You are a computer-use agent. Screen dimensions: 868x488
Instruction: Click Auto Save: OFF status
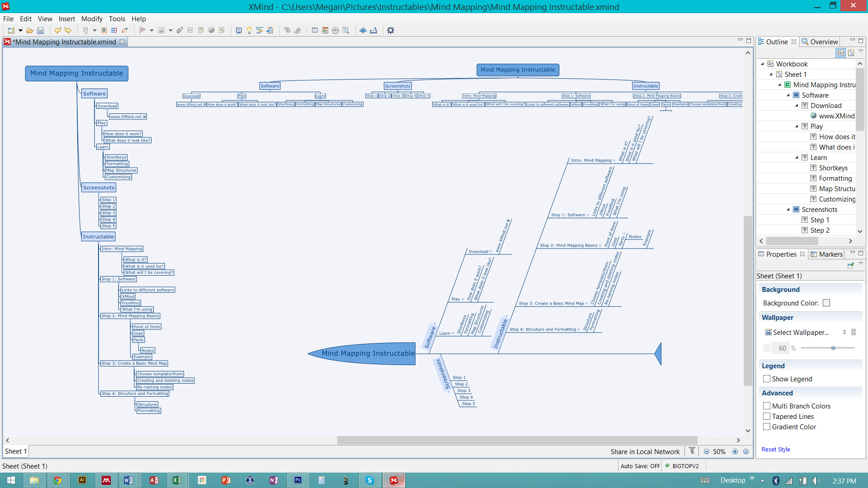(640, 466)
